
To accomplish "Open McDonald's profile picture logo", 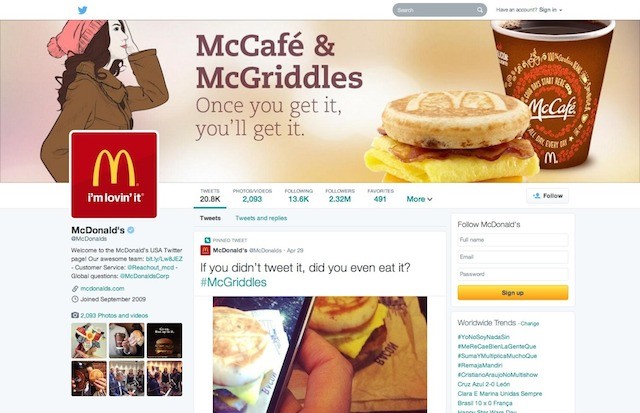I will coord(114,174).
